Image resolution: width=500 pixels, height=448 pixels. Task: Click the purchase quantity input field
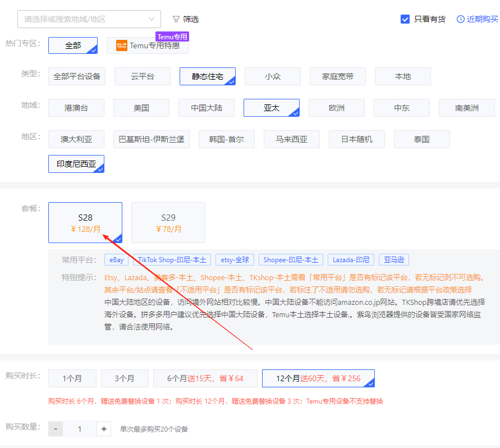pos(80,429)
